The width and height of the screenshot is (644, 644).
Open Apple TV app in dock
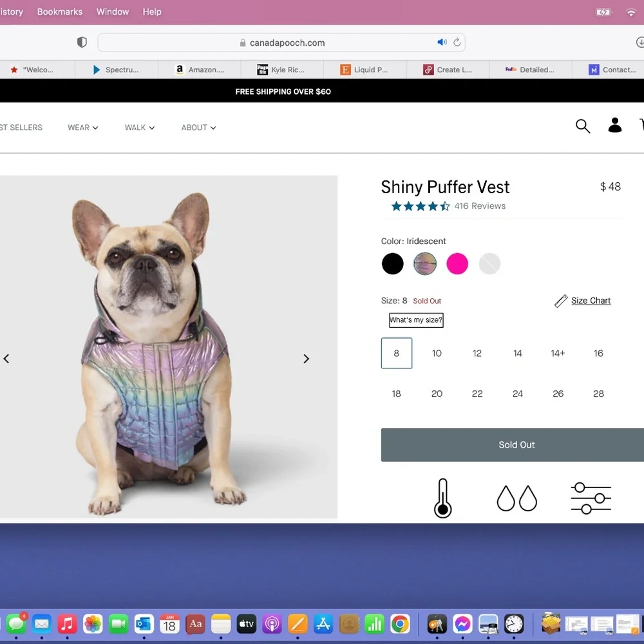click(x=247, y=624)
